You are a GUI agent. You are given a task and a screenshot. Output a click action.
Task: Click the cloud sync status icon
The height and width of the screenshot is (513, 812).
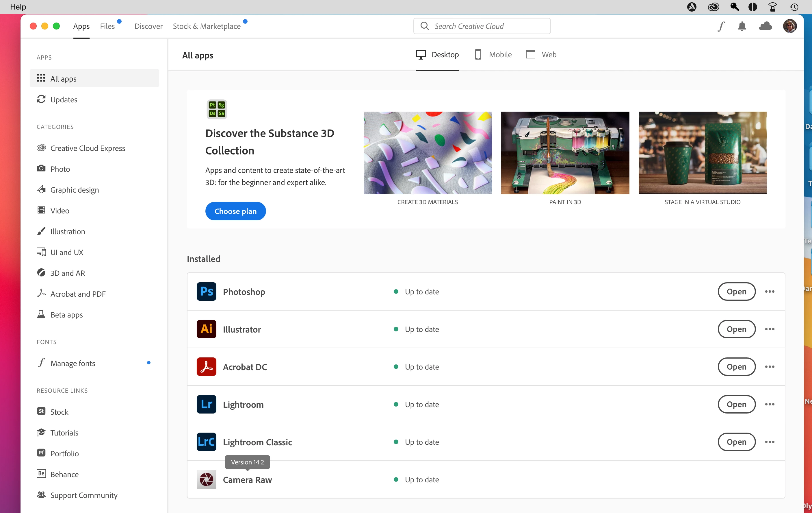[x=765, y=26]
